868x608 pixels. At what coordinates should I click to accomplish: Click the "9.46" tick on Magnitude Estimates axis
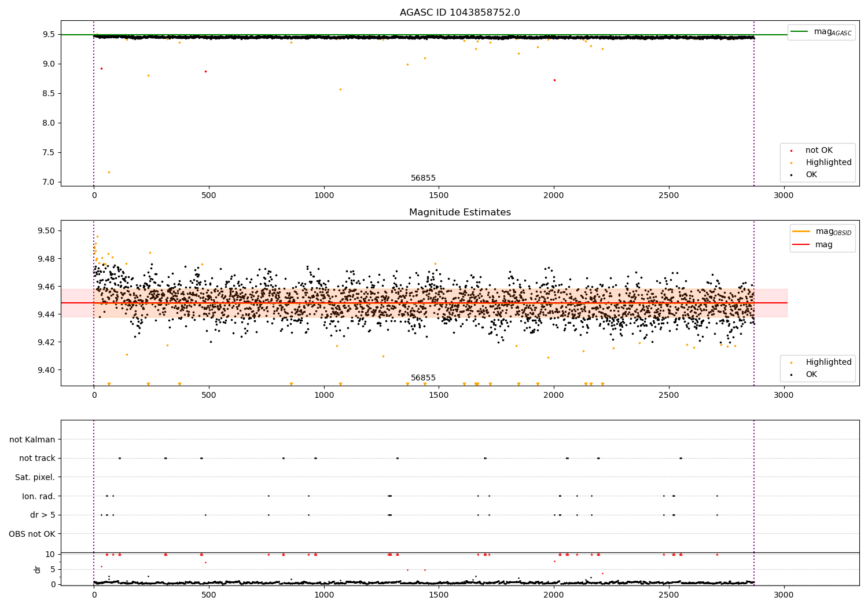coord(47,287)
